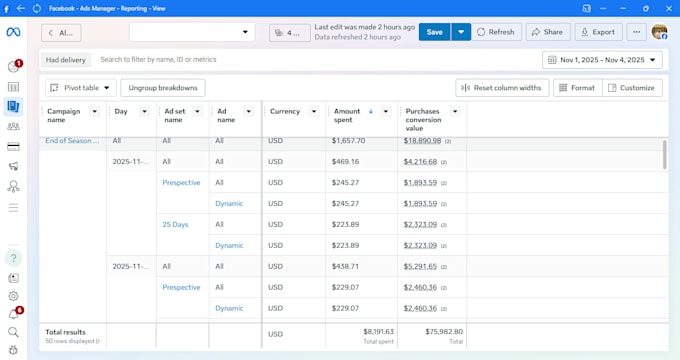The width and height of the screenshot is (680, 360).
Task: Open the Help question mark icon
Action: (13, 258)
